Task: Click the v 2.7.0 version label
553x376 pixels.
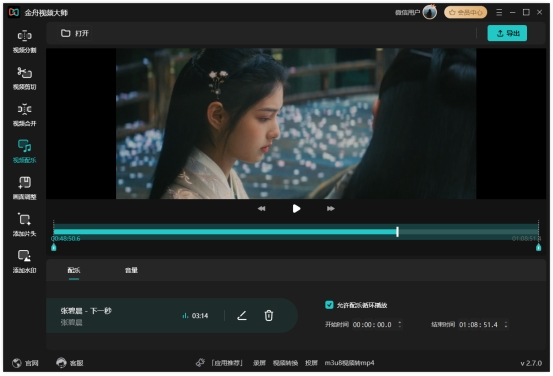Action: coord(531,363)
